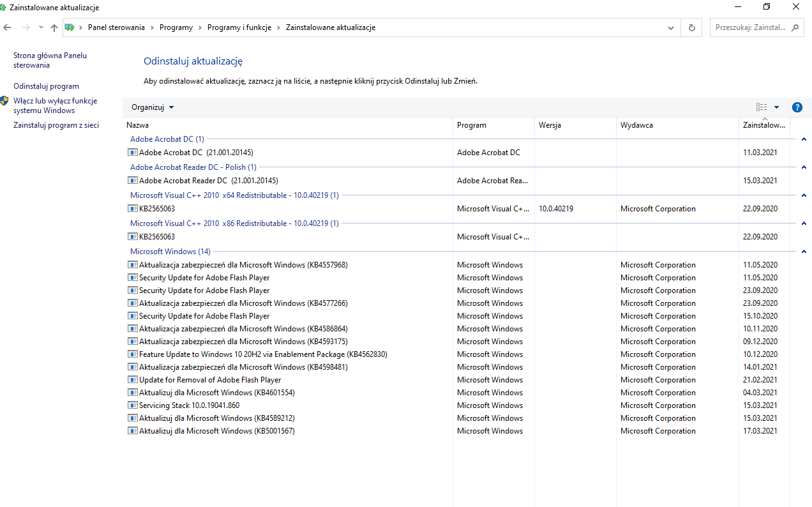Sort by Wersja column header

pyautogui.click(x=576, y=125)
